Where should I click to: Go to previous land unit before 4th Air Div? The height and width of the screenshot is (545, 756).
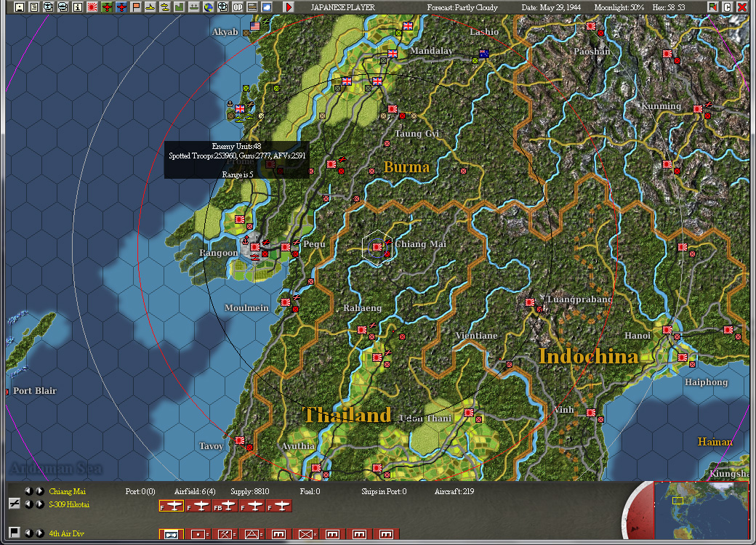[29, 533]
